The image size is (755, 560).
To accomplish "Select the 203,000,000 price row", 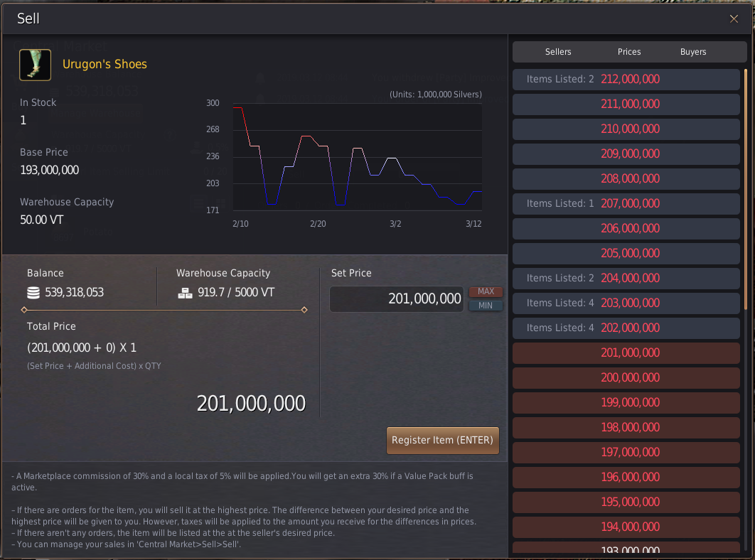I will tap(626, 303).
